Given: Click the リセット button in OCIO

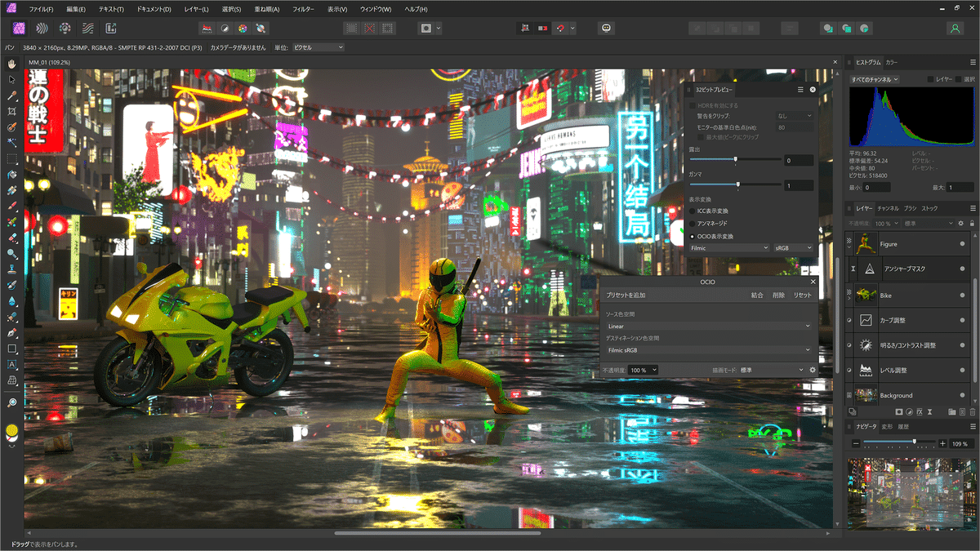Looking at the screenshot, I should pos(802,295).
